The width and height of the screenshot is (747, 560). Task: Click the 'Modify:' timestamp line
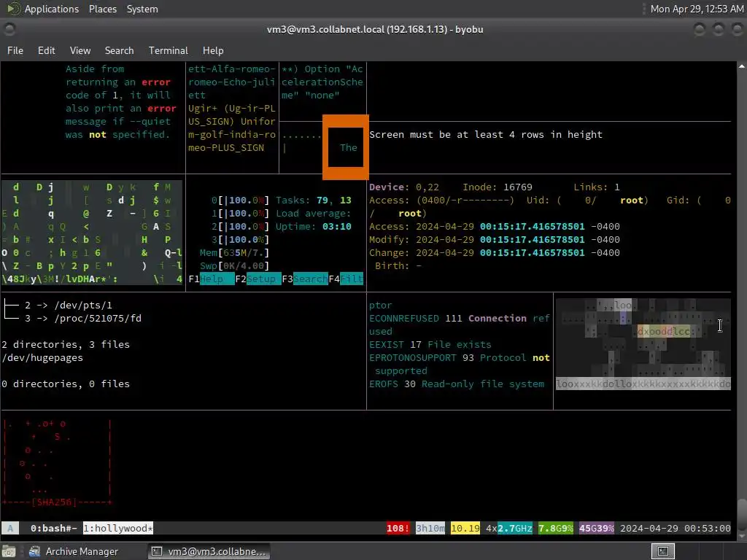click(x=495, y=239)
